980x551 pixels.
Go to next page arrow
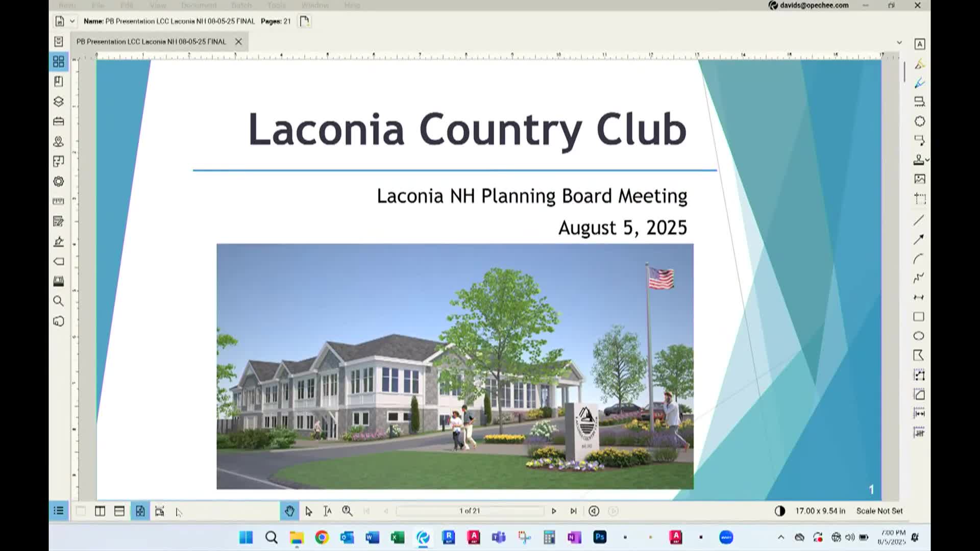(x=554, y=511)
